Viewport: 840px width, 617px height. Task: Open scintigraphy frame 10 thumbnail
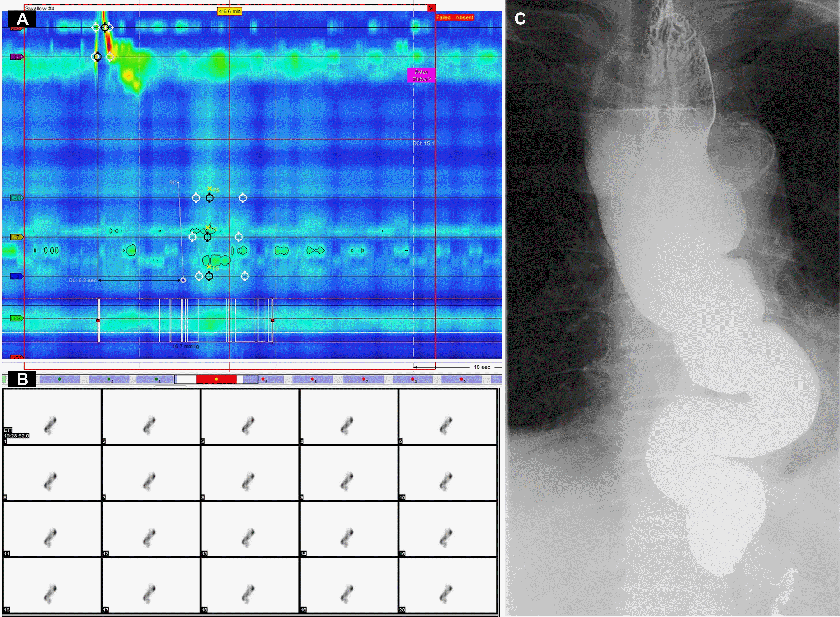(x=447, y=473)
